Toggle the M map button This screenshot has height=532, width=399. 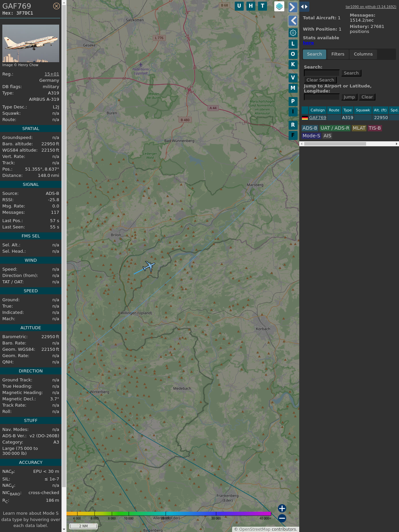coord(293,88)
